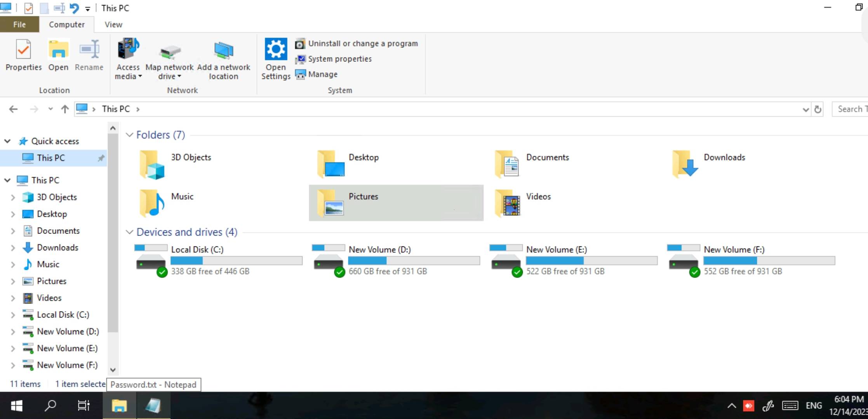This screenshot has width=868, height=419.
Task: Open the touch keyboard from the tray
Action: [790, 406]
